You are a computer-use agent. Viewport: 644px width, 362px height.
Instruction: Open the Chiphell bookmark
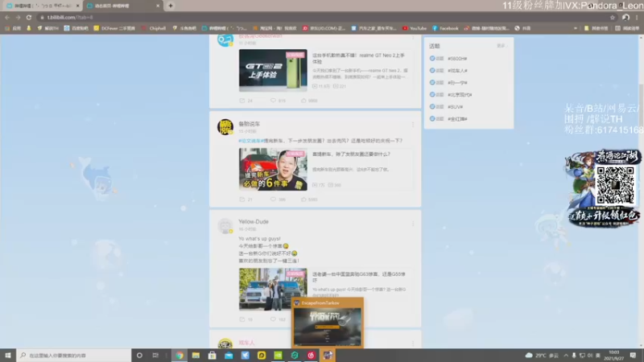click(154, 28)
